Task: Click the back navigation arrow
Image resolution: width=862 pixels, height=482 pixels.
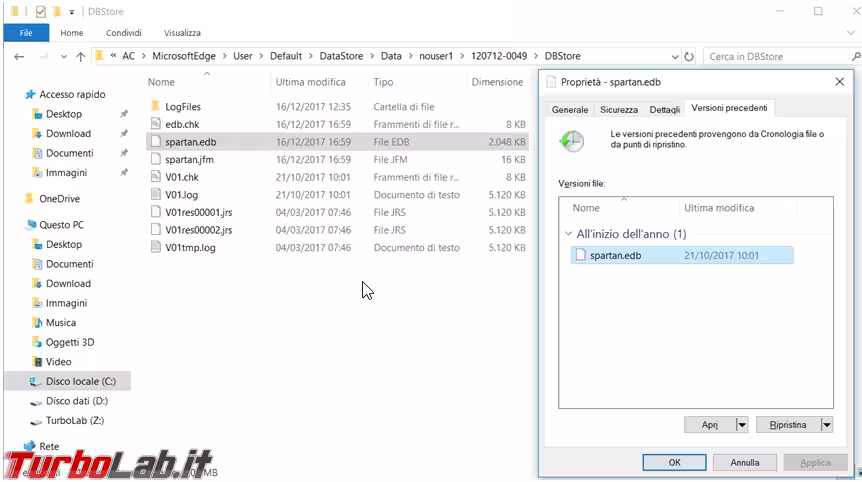Action: click(19, 57)
